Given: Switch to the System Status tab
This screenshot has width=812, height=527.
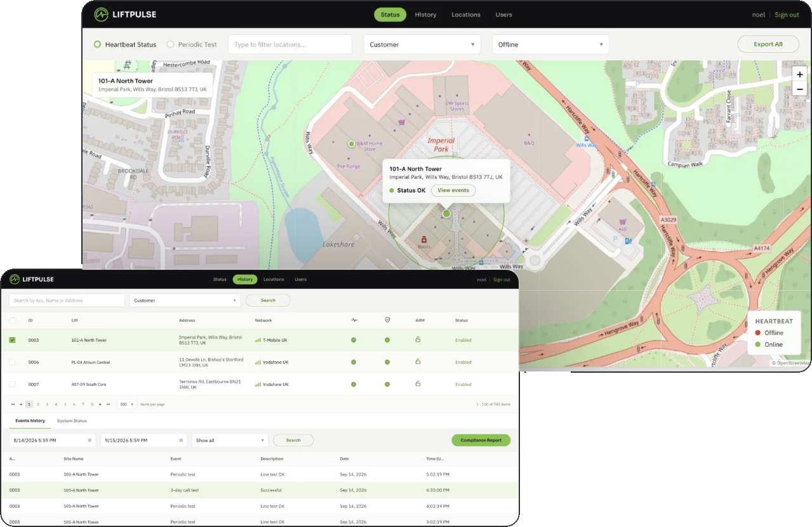Looking at the screenshot, I should (72, 421).
